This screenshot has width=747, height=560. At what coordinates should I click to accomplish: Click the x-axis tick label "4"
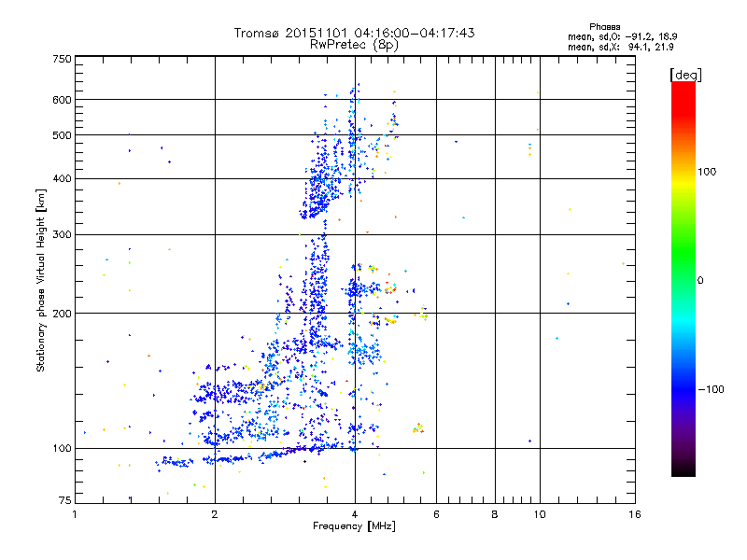pyautogui.click(x=355, y=514)
